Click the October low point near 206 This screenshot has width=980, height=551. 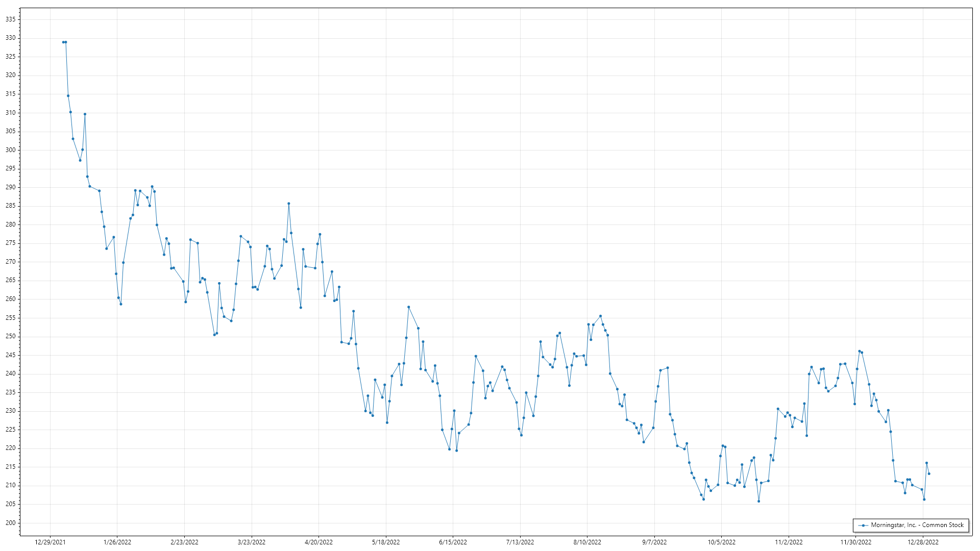759,502
